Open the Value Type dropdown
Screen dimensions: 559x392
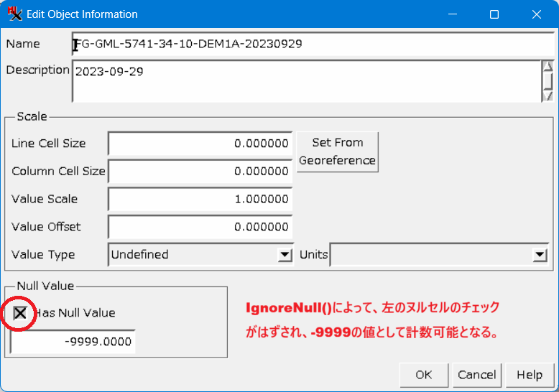(x=285, y=255)
